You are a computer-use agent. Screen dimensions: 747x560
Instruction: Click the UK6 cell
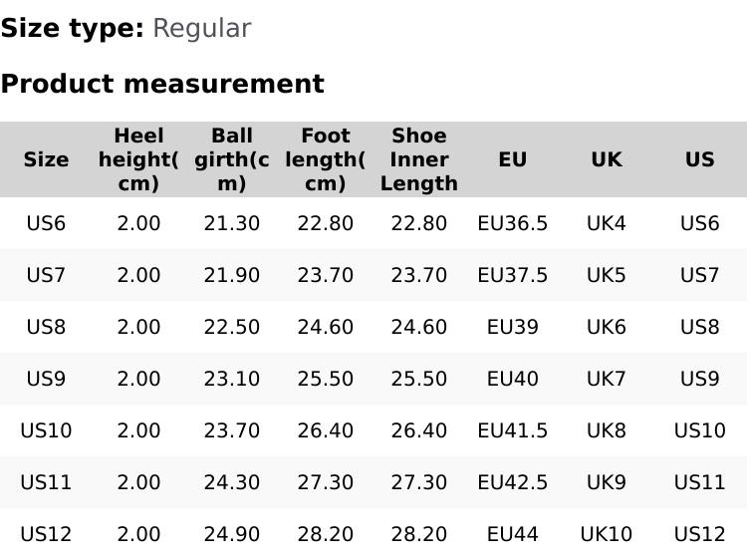pyautogui.click(x=606, y=327)
